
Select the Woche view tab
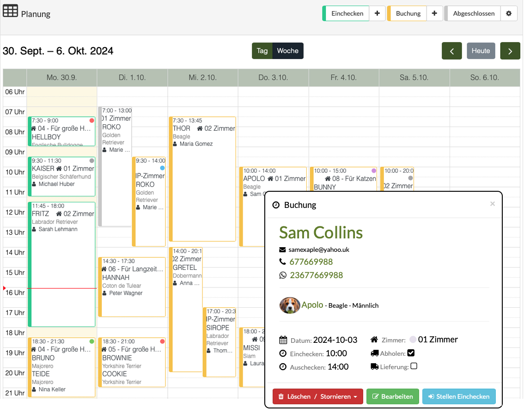pos(288,51)
